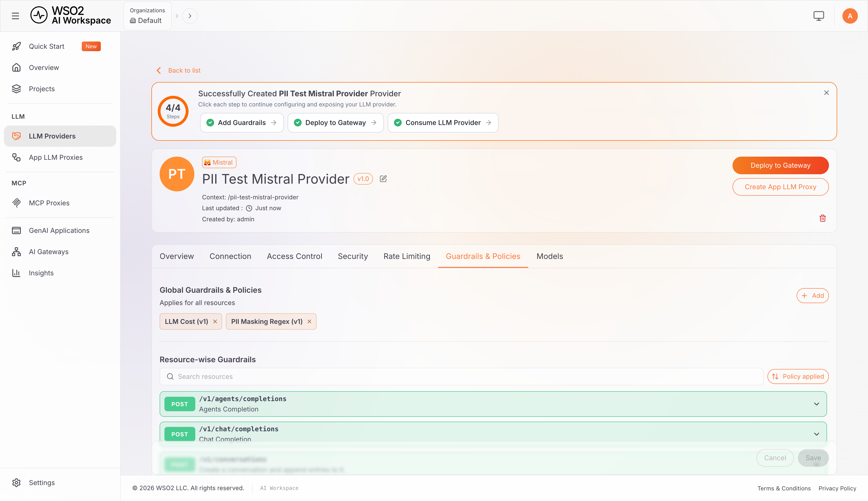
Task: Remove the PII Masking Regex (v1) policy
Action: pos(309,321)
